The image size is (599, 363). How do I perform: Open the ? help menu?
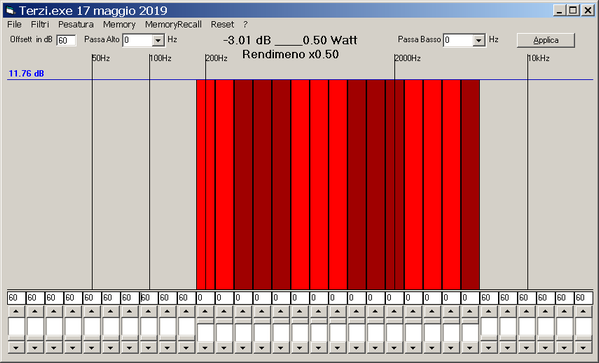click(x=245, y=24)
